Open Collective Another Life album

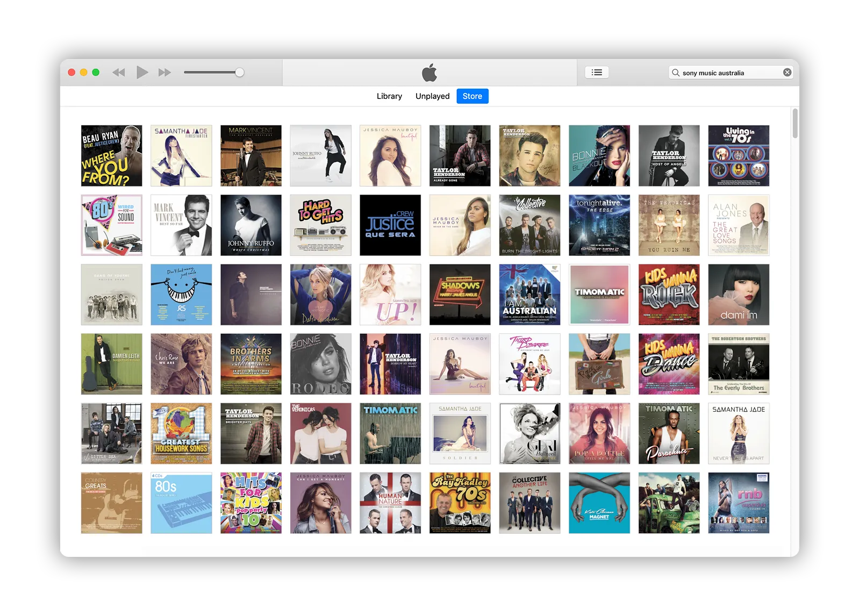[x=529, y=503]
